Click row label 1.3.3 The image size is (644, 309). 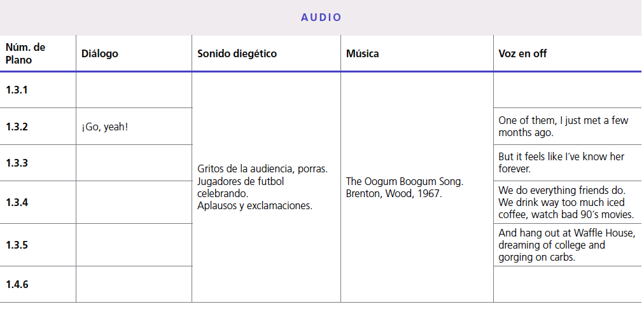[x=17, y=163]
